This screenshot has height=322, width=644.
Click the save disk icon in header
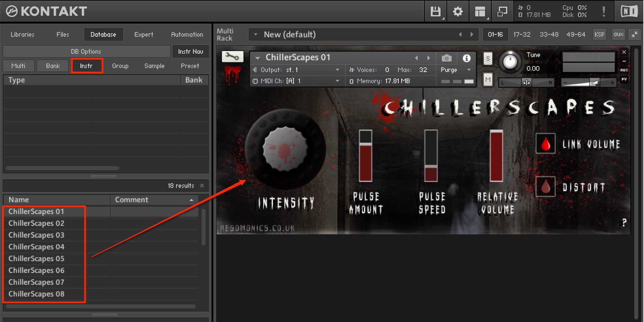[436, 12]
